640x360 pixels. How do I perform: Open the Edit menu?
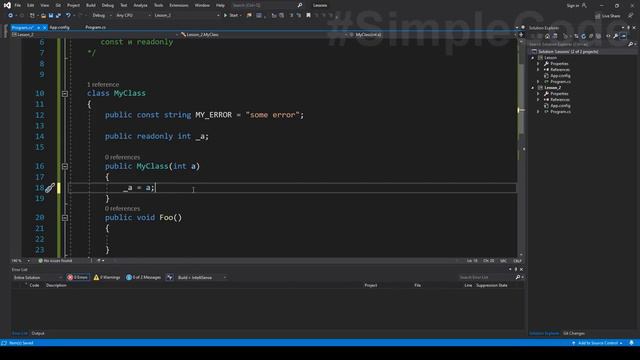31,5
